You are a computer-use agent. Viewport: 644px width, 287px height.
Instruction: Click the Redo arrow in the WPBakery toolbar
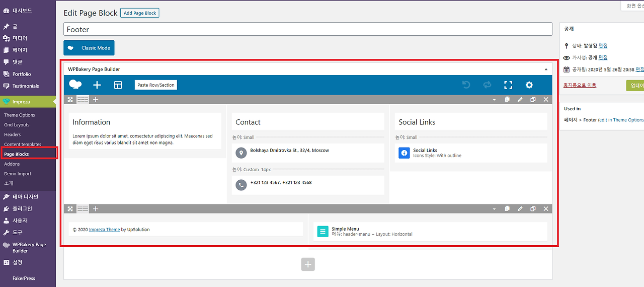tap(487, 85)
